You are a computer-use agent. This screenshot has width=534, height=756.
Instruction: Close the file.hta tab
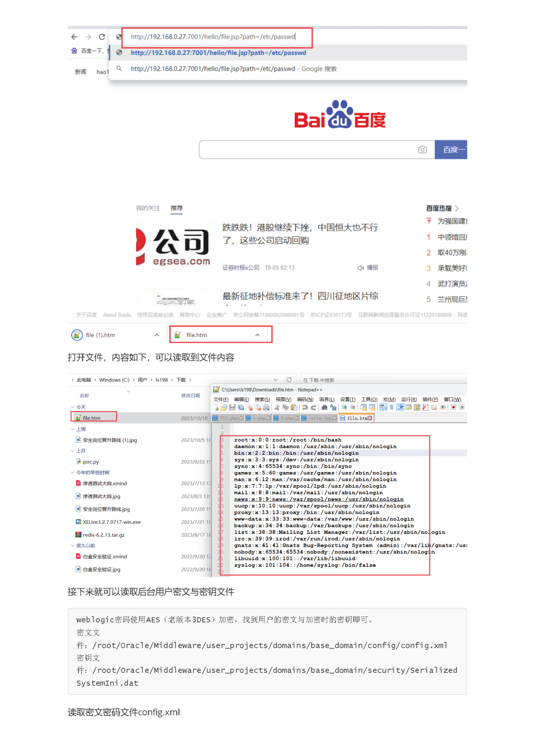pos(370,418)
